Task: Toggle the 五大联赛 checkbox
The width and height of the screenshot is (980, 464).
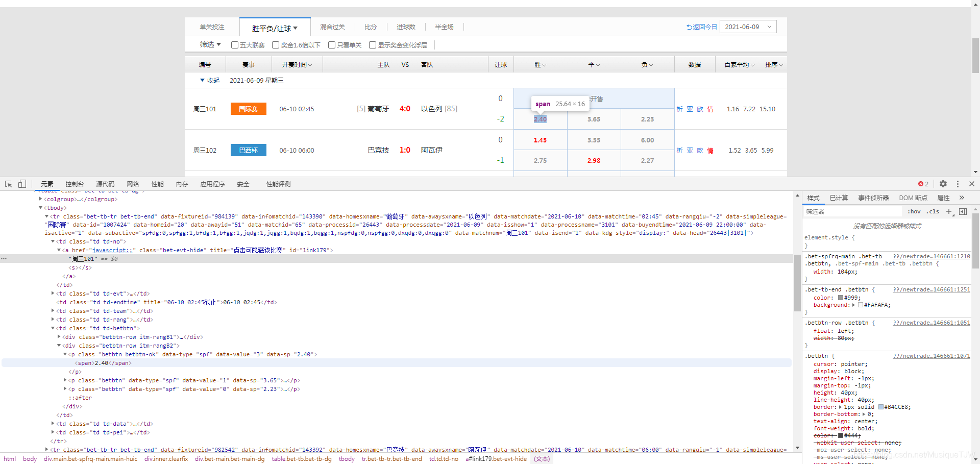Action: (235, 45)
